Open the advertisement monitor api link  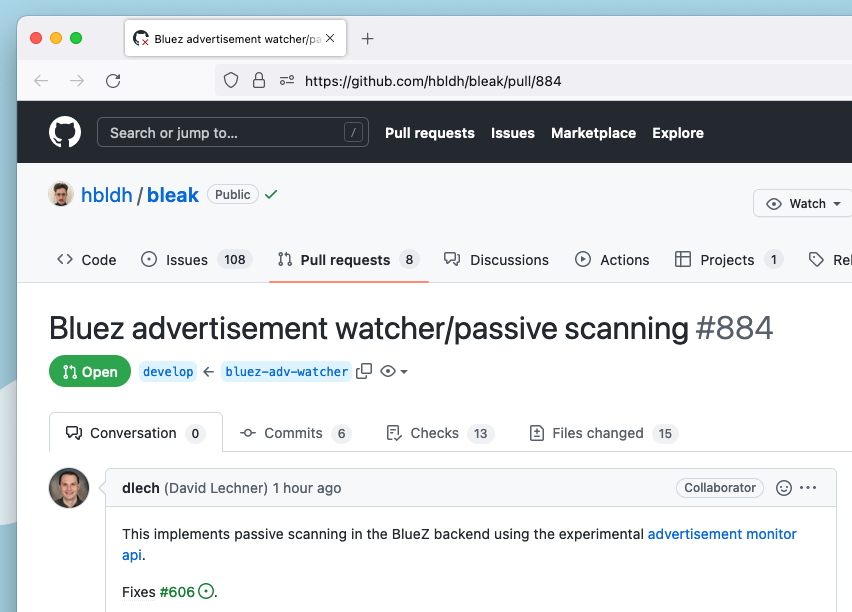click(722, 534)
